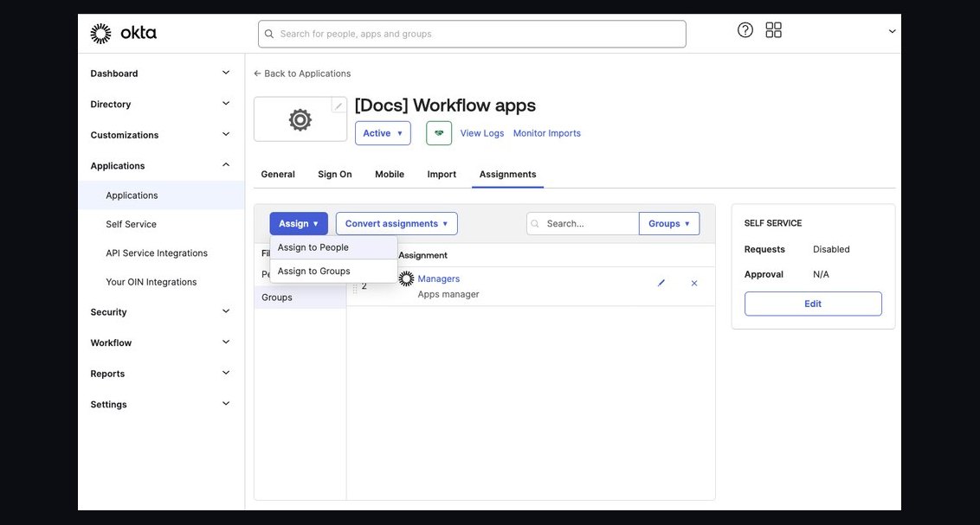Switch to the Mobile tab
The width and height of the screenshot is (980, 525).
tap(390, 174)
